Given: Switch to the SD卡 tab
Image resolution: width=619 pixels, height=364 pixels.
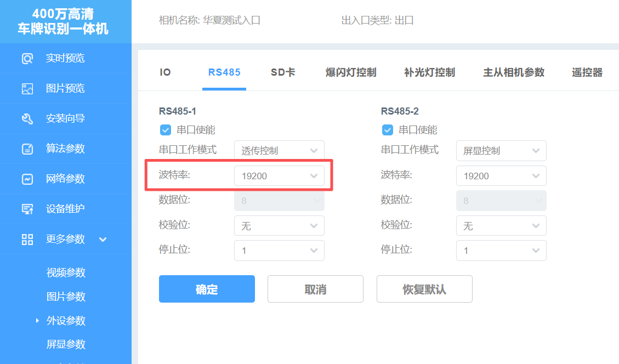Looking at the screenshot, I should click(x=283, y=72).
